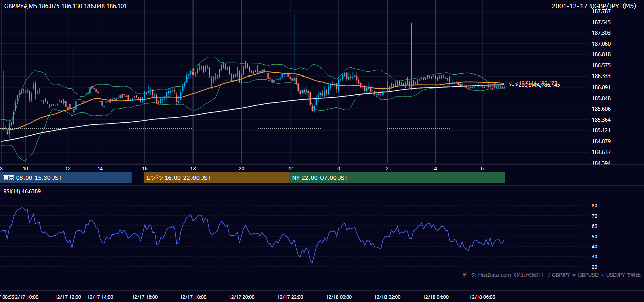Click price axis value 187.303

tap(601, 33)
